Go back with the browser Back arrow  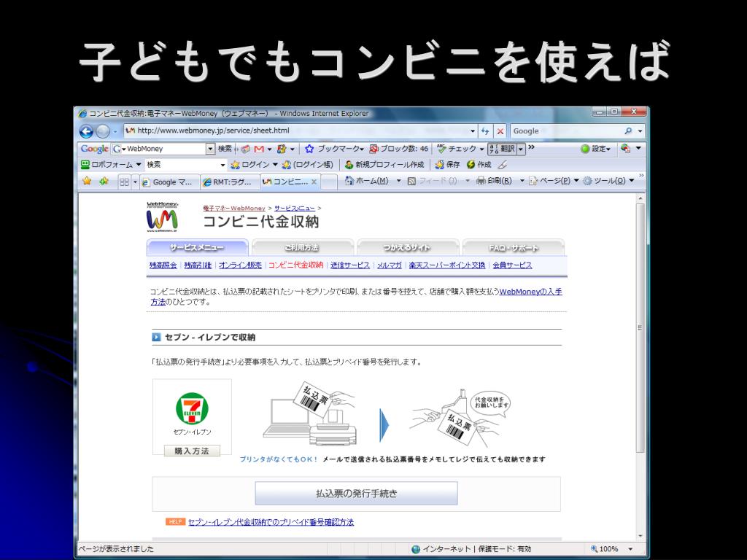point(86,131)
